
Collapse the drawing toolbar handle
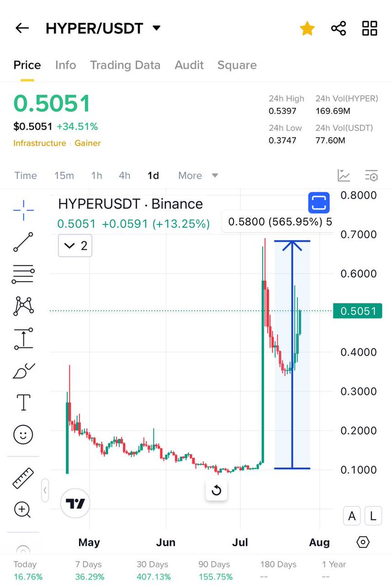click(x=45, y=490)
